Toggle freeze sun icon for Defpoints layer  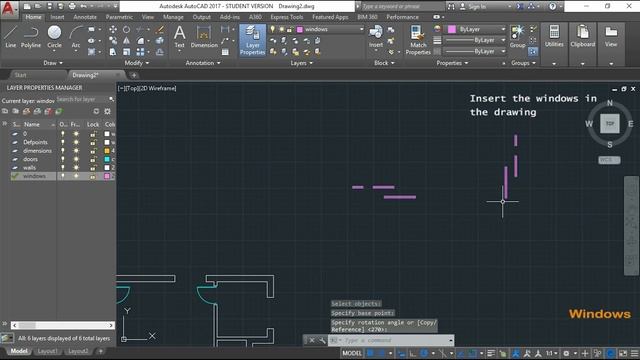click(x=76, y=142)
